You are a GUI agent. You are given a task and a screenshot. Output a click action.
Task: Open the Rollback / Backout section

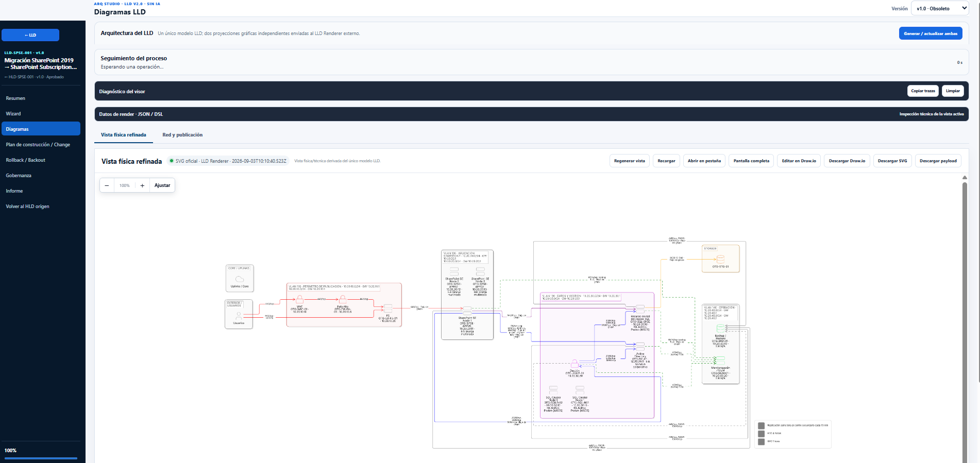pos(41,160)
